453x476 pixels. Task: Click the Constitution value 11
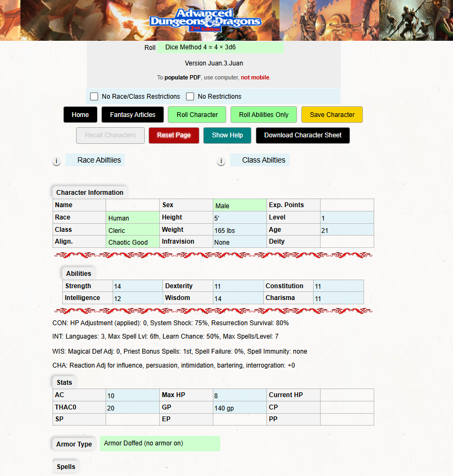338,286
